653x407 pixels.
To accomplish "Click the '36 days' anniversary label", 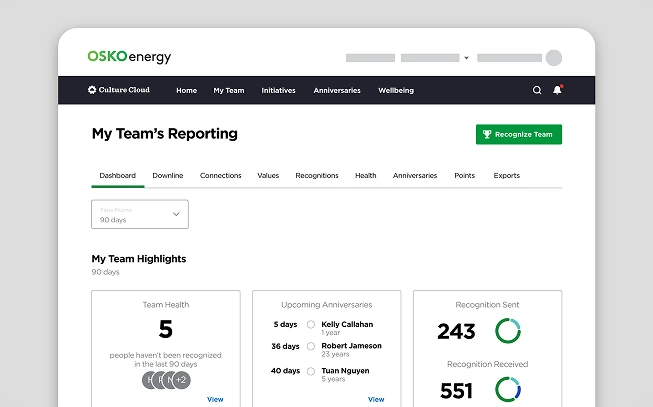I will 285,346.
